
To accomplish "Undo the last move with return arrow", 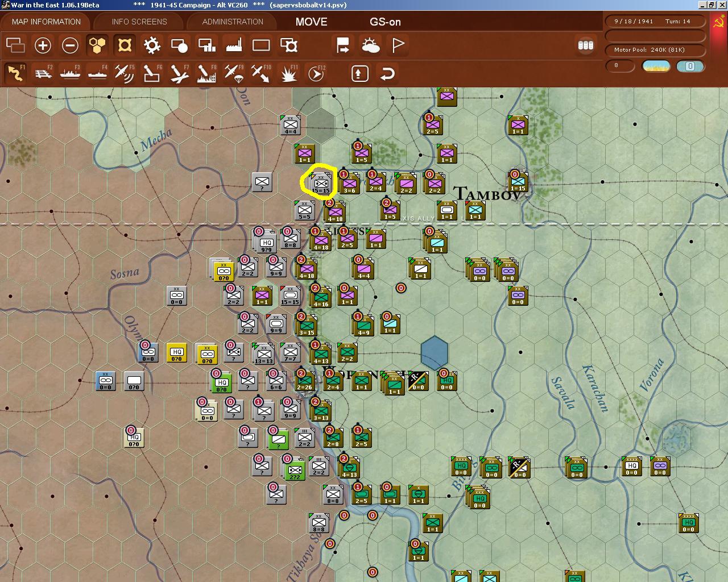I will (x=387, y=73).
